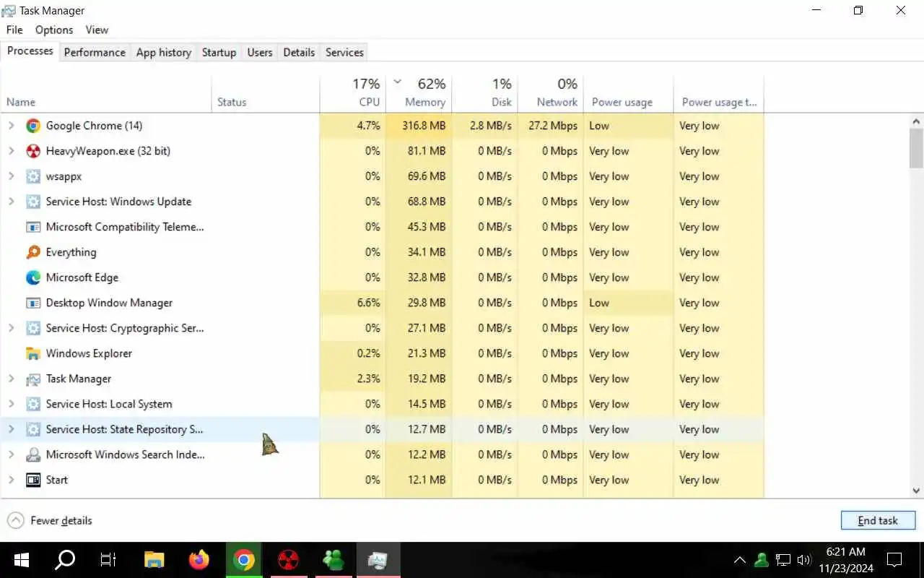
Task: Open Task View in the taskbar
Action: point(108,560)
